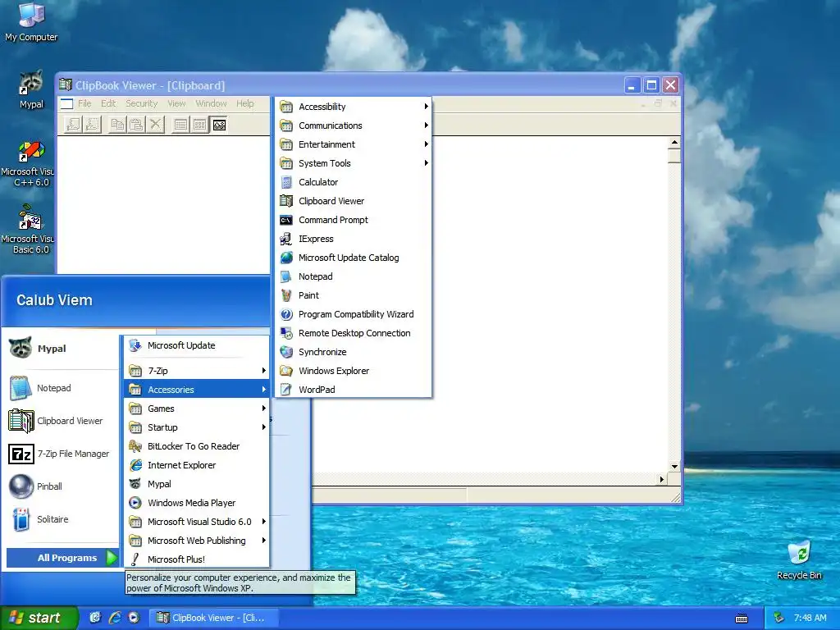Screen dimensions: 840x630
Task: Open Paint from the Accessories menu
Action: click(353, 295)
